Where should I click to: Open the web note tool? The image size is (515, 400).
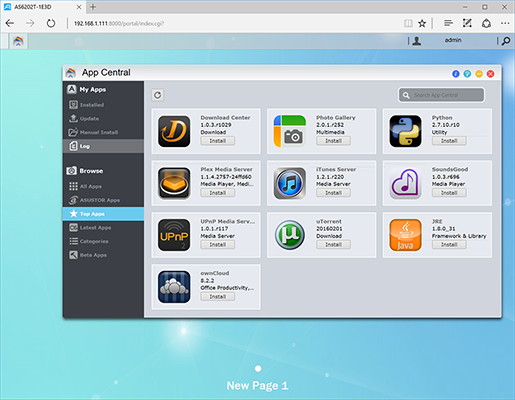coord(467,23)
